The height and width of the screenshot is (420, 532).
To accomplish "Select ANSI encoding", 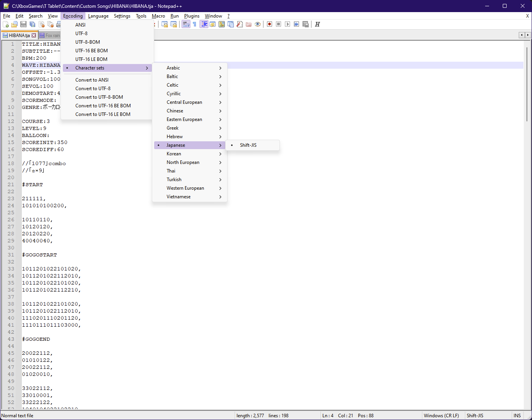I will pyautogui.click(x=107, y=25).
